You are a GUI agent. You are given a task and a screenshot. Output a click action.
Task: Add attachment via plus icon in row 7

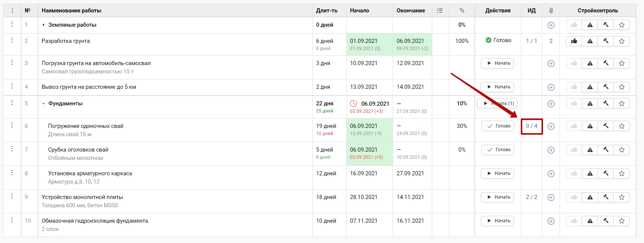pyautogui.click(x=551, y=150)
